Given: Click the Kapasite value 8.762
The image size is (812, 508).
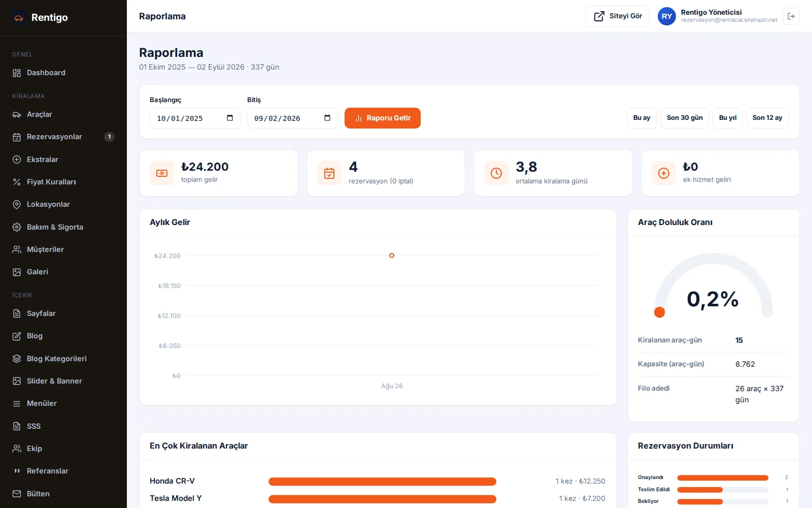Looking at the screenshot, I should [745, 364].
